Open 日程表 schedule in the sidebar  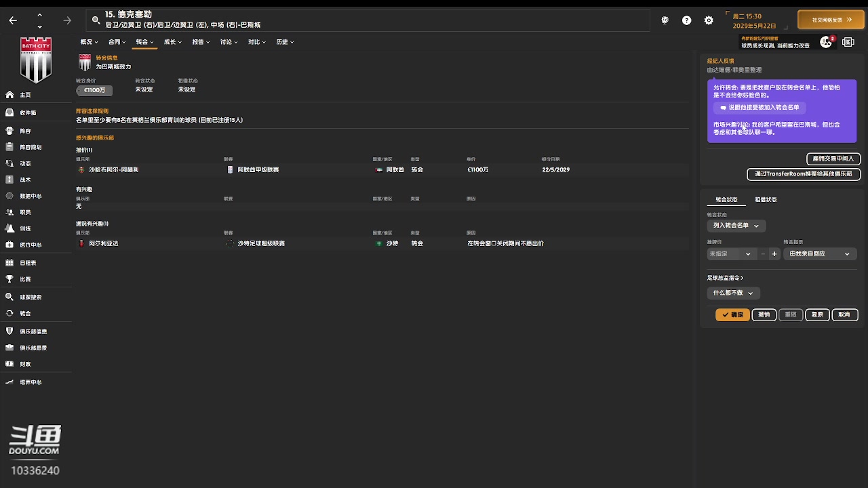click(x=28, y=263)
